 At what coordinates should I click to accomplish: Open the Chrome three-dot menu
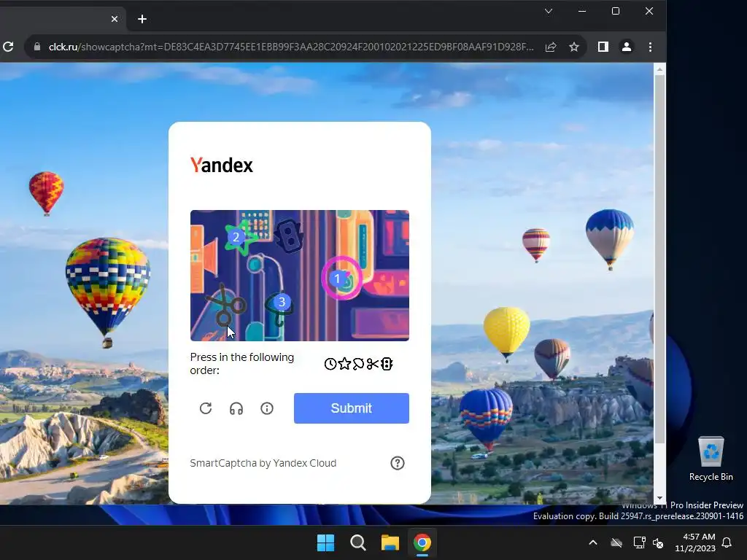coord(650,47)
